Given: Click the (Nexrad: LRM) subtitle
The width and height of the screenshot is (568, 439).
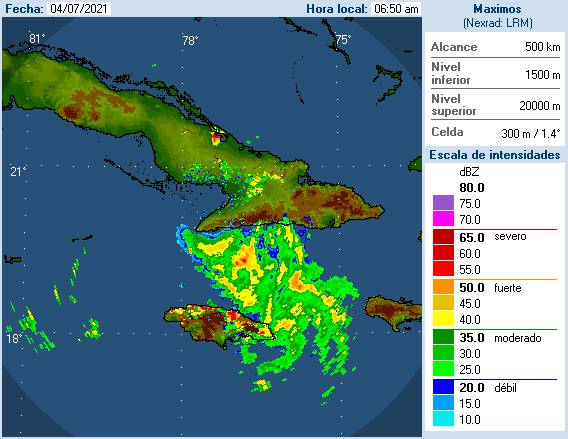Looking at the screenshot, I should 498,23.
